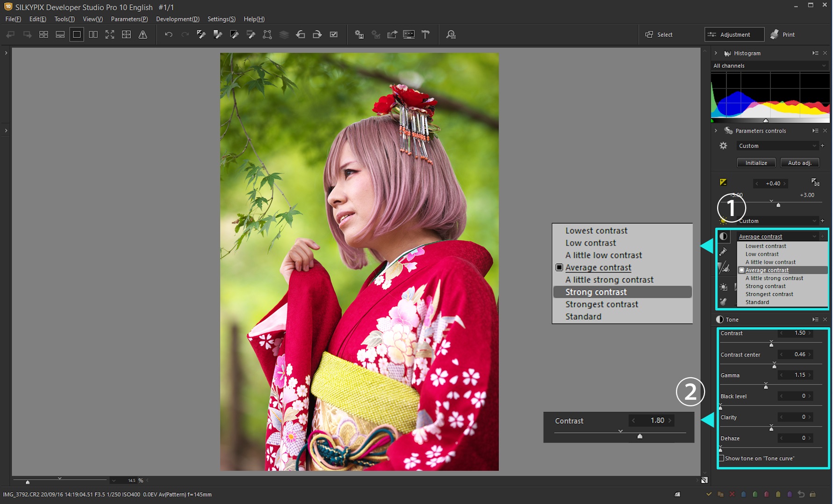
Task: Open side-by-side compare view
Action: click(93, 35)
